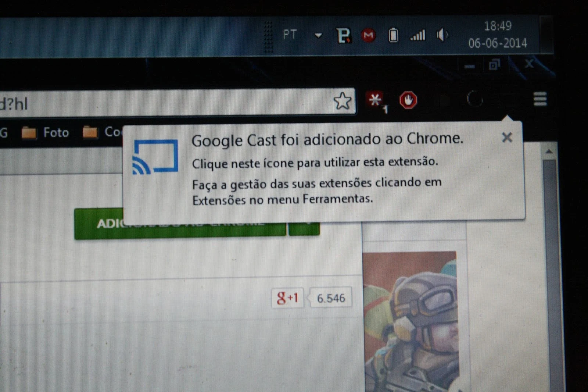Click the P flag tray icon
The width and height of the screenshot is (588, 392).
tap(344, 35)
